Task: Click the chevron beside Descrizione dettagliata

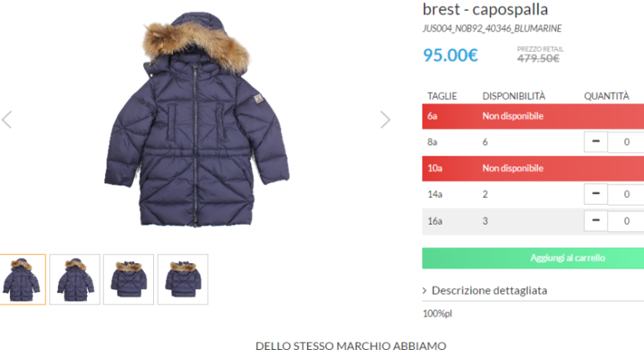Action: 425,291
